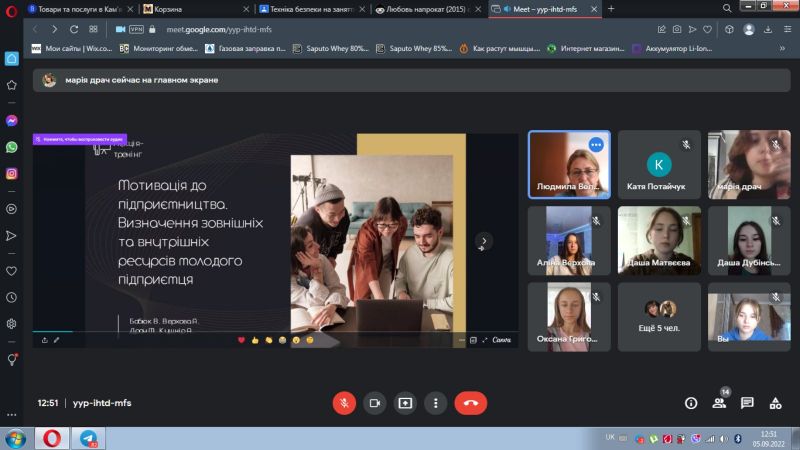Open Telegram from the taskbar
The width and height of the screenshot is (800, 450).
[88, 439]
